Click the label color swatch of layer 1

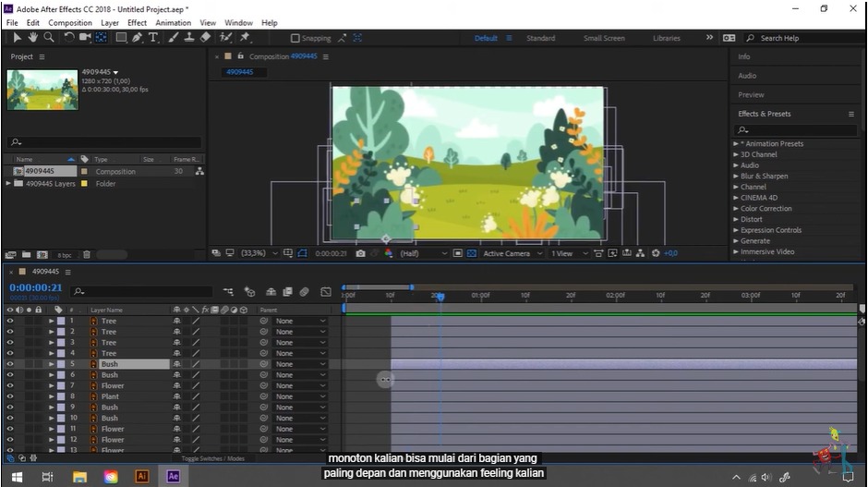(61, 321)
